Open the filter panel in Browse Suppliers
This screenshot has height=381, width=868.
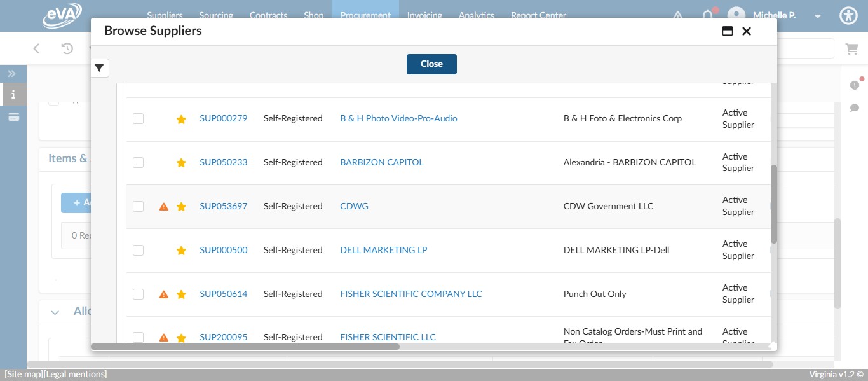[x=99, y=68]
